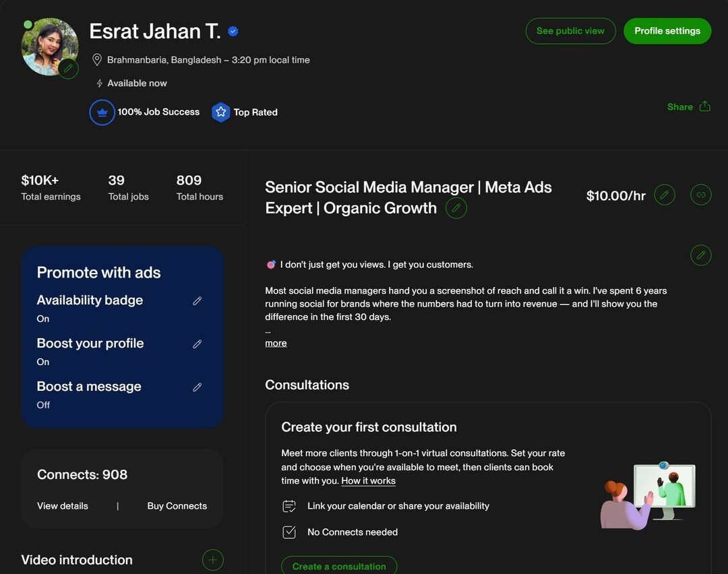Click the Top Rated label
Image resolution: width=728 pixels, height=574 pixels.
point(255,113)
